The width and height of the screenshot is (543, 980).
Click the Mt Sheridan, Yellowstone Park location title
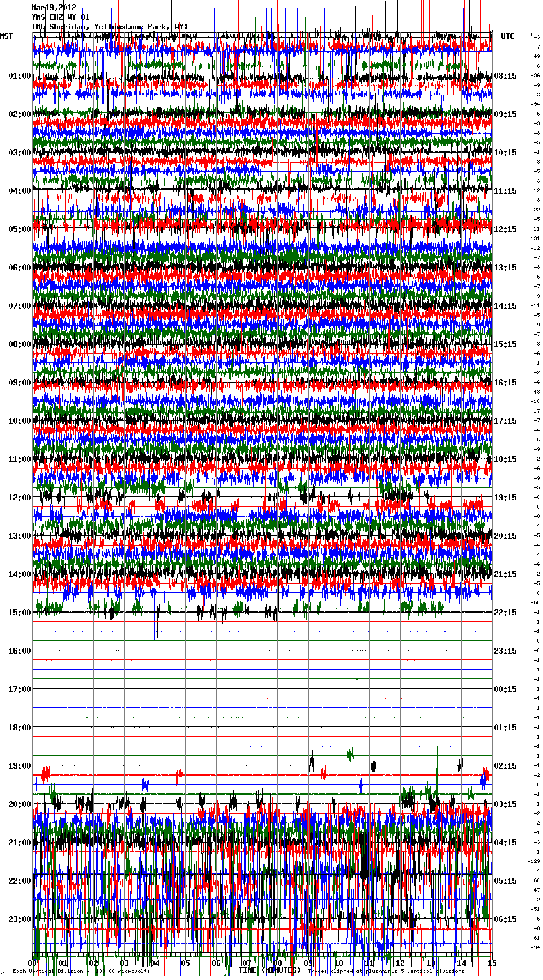coord(109,27)
